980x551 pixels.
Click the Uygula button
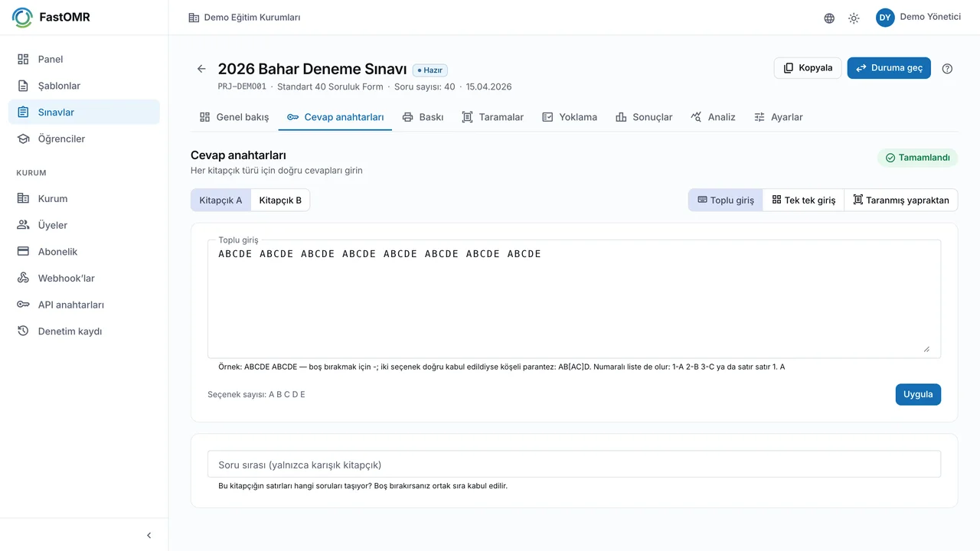click(918, 395)
